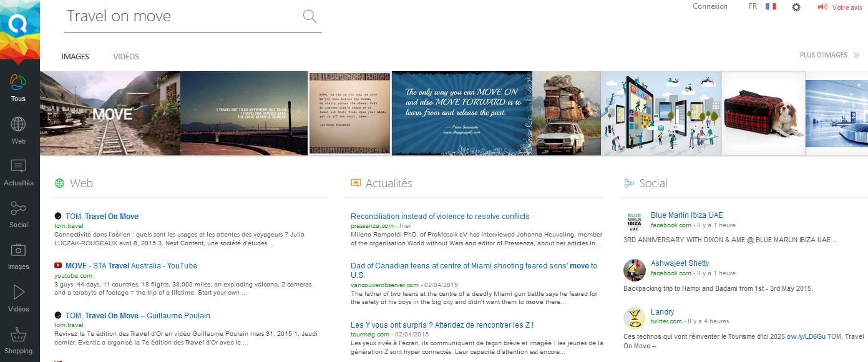Click the Web section heading
The width and height of the screenshot is (868, 362).
pos(81,183)
